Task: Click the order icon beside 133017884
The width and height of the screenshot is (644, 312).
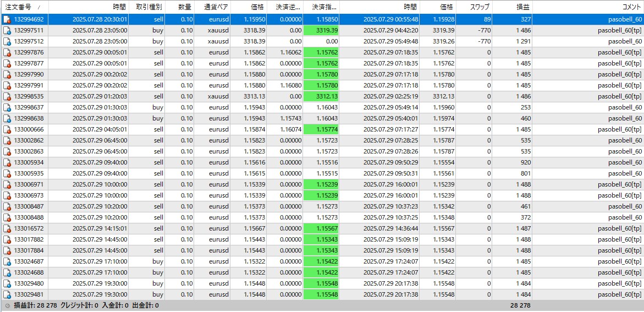Action: pyautogui.click(x=7, y=251)
